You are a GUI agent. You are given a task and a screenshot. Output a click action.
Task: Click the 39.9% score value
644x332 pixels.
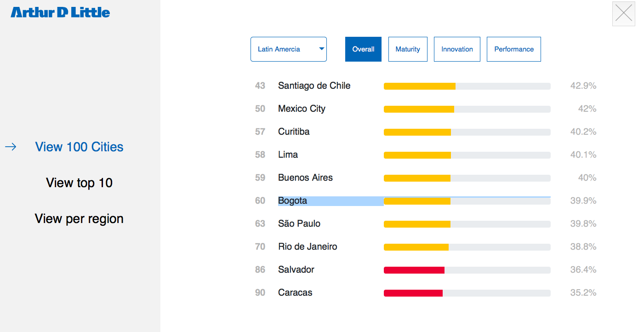point(583,200)
